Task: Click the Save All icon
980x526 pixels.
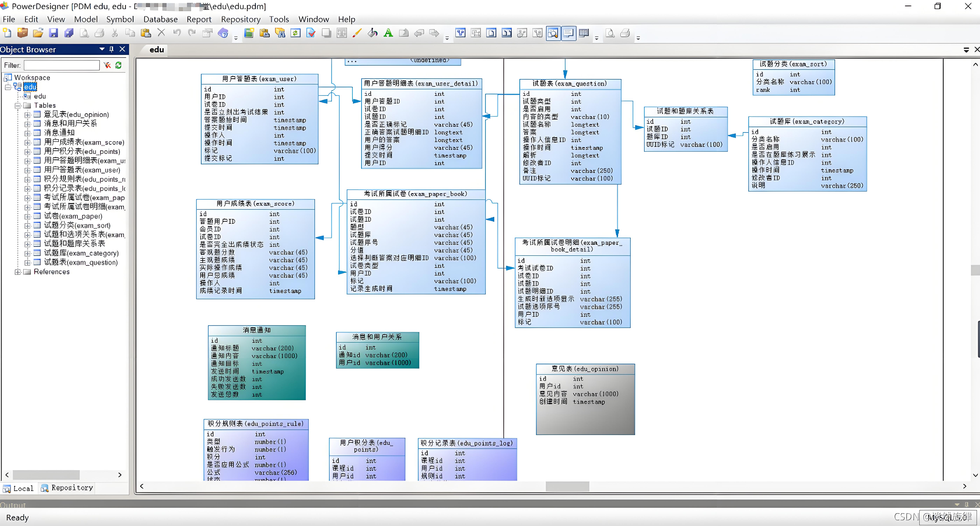Action: click(69, 33)
